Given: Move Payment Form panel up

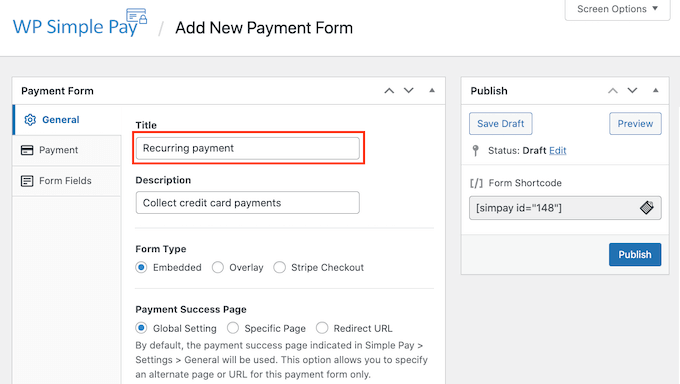Looking at the screenshot, I should [x=389, y=91].
